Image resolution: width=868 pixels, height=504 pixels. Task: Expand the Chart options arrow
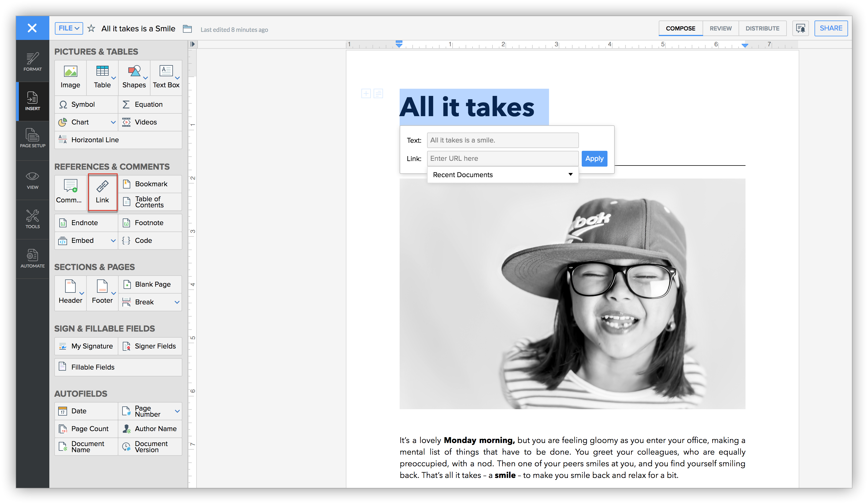coord(113,122)
